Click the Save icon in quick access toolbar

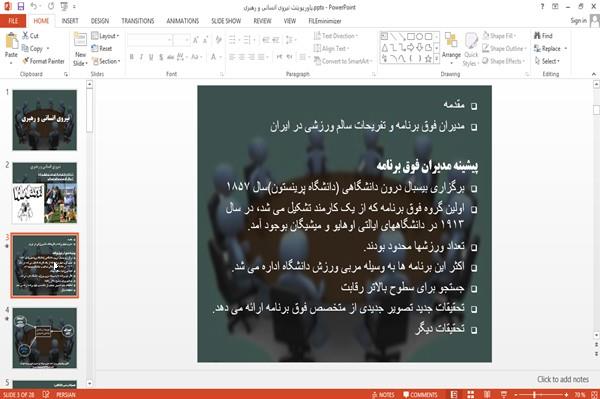[21, 7]
